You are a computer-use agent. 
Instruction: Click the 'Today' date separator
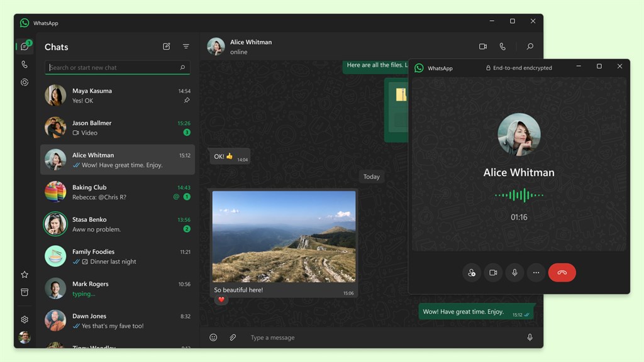click(x=371, y=177)
